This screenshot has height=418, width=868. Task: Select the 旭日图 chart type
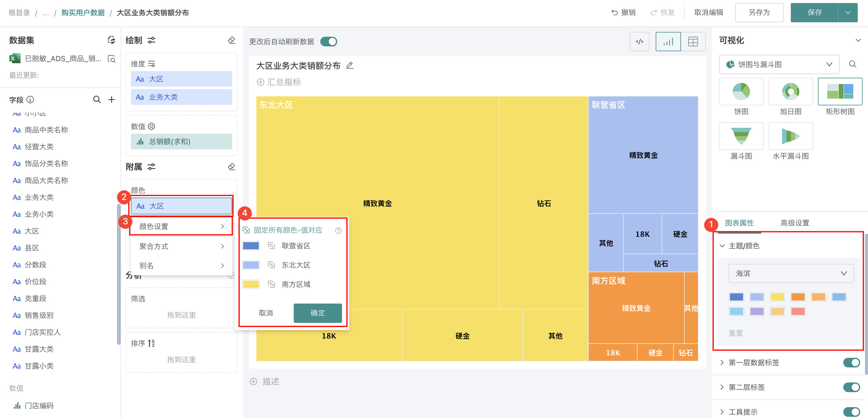[x=790, y=92]
